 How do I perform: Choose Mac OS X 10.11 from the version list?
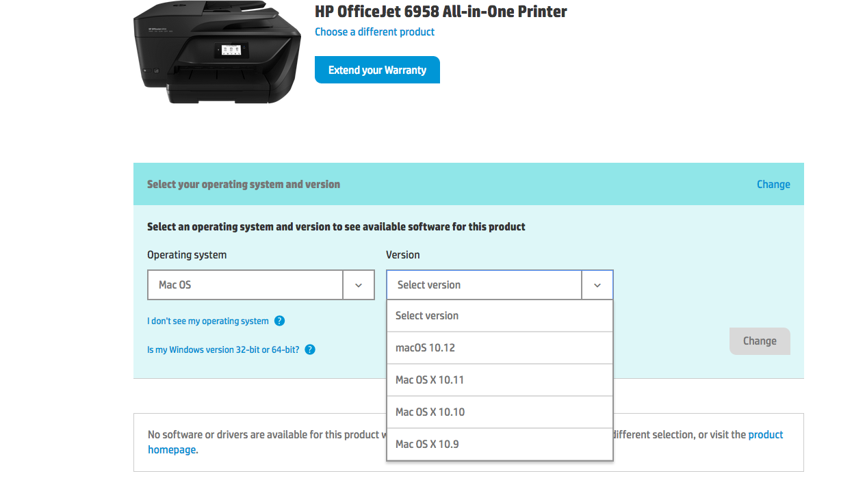pyautogui.click(x=500, y=380)
